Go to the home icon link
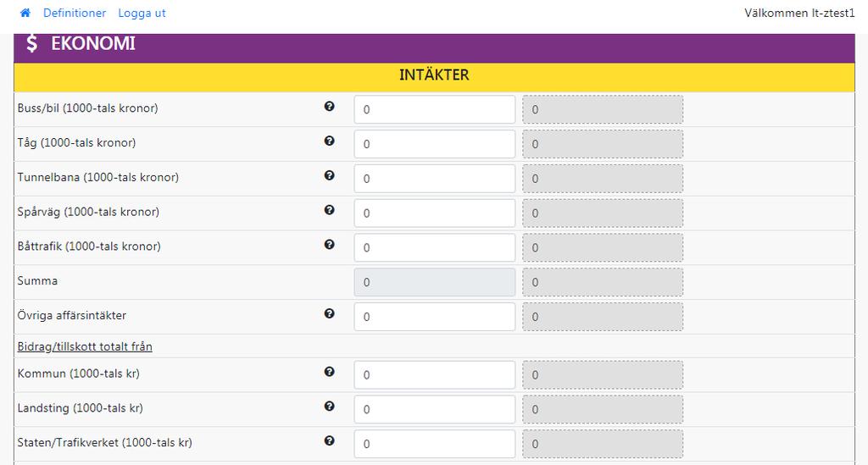The height and width of the screenshot is (465, 868). pos(25,13)
